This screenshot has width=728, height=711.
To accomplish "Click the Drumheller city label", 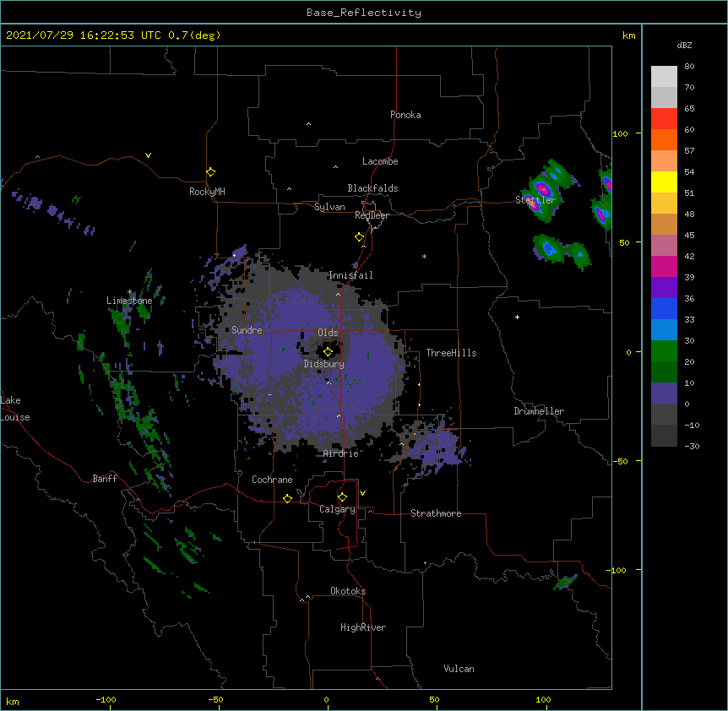I will [539, 411].
